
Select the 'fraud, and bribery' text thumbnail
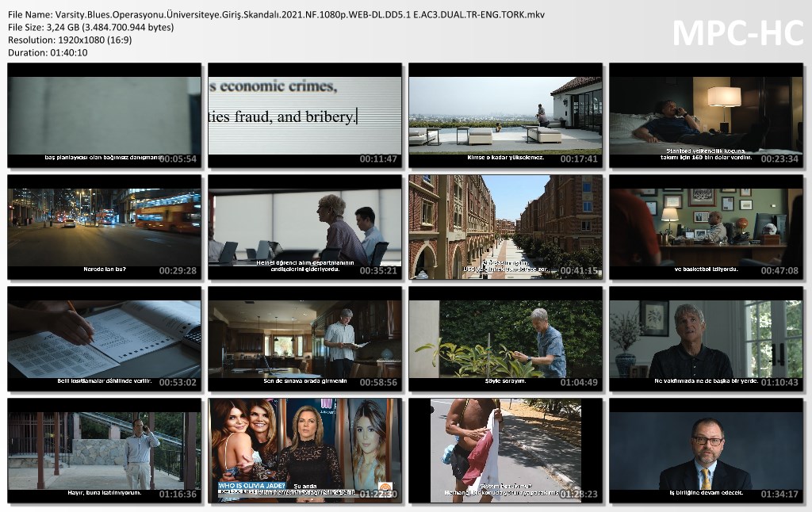pyautogui.click(x=305, y=116)
